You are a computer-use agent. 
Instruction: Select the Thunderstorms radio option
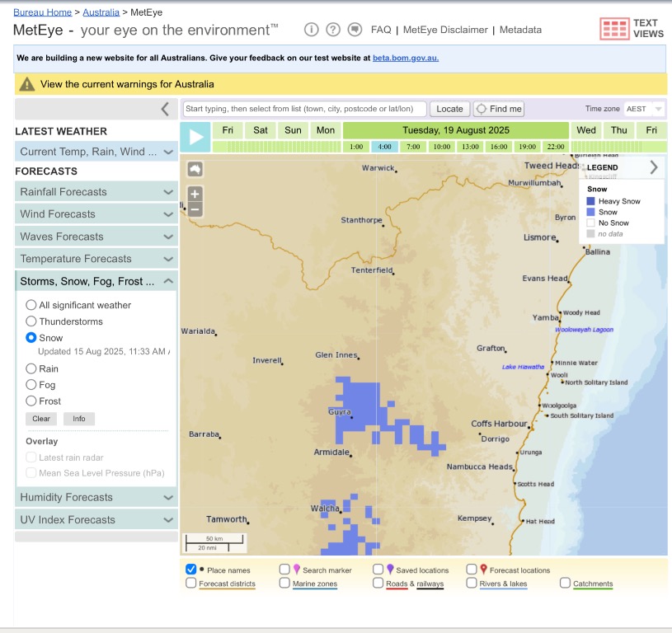(x=31, y=321)
